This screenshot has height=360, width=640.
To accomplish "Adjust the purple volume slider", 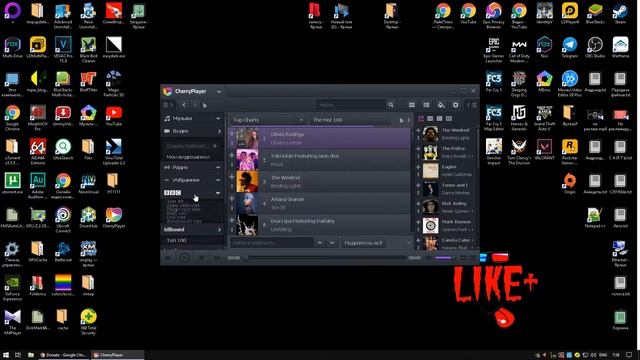I will (x=443, y=258).
